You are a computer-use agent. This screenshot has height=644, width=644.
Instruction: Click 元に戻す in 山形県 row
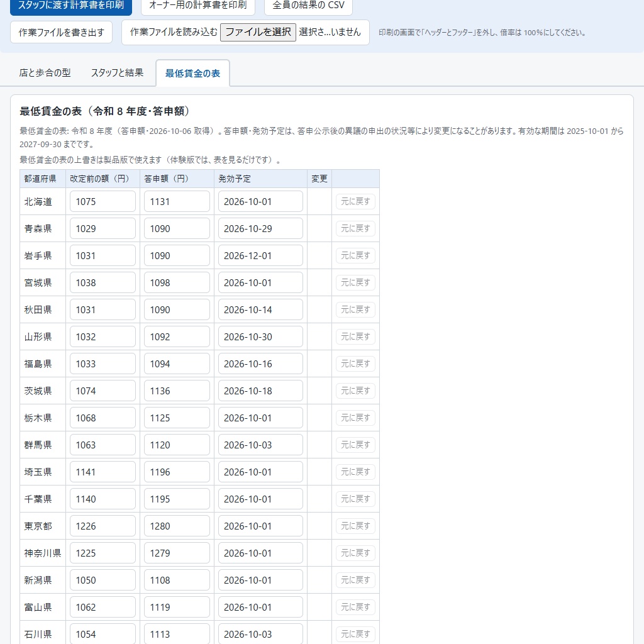coord(355,337)
